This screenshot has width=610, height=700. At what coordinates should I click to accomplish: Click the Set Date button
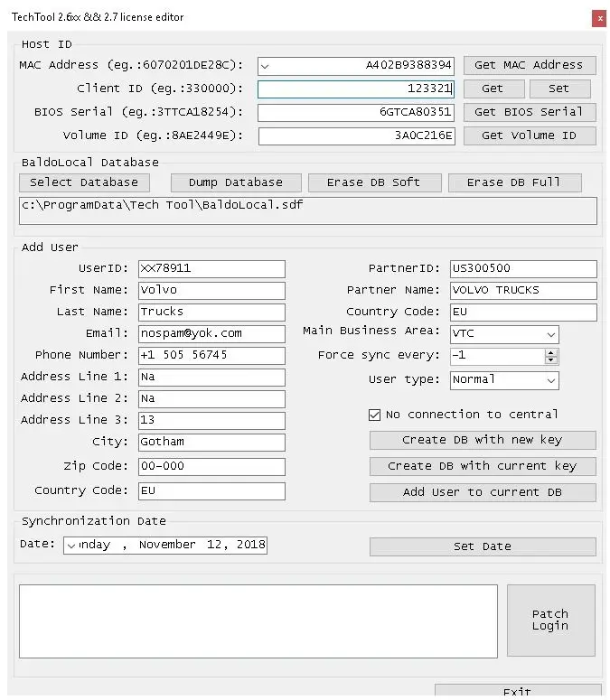(483, 546)
